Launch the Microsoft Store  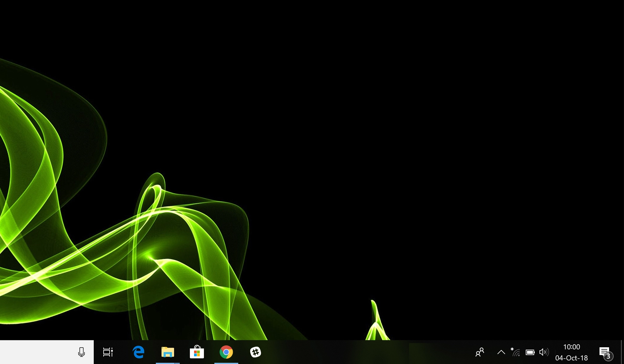[x=197, y=352]
